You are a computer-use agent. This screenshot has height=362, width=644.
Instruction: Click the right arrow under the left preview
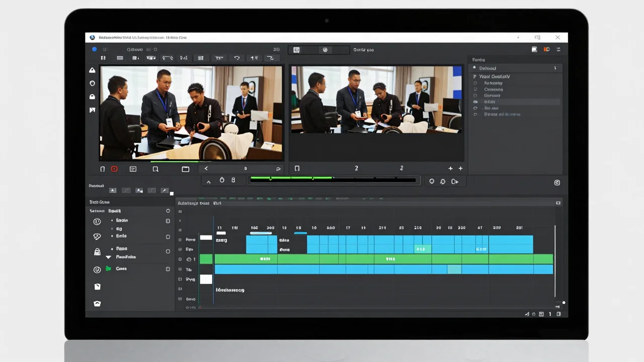(x=278, y=169)
